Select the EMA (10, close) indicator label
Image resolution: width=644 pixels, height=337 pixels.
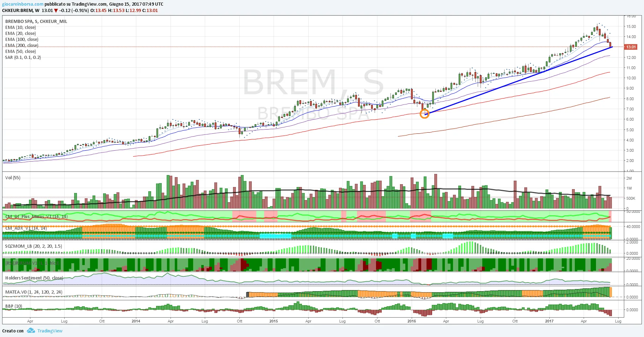tap(20, 28)
